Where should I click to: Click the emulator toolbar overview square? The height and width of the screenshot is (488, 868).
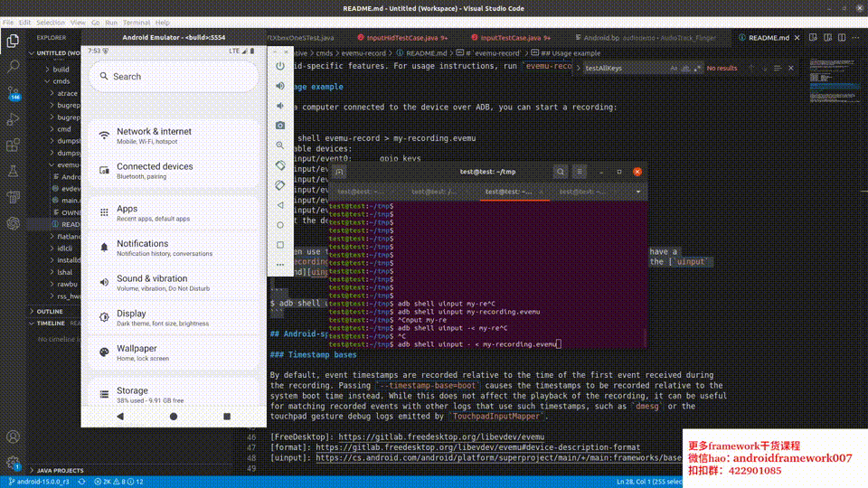coord(280,245)
